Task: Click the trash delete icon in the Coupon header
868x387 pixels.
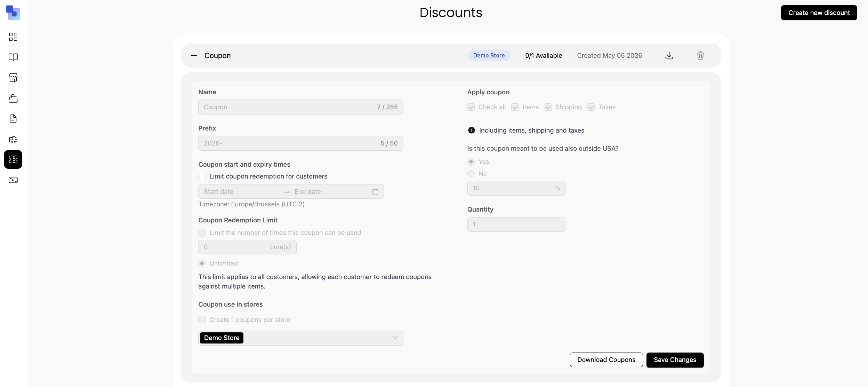Action: click(700, 56)
